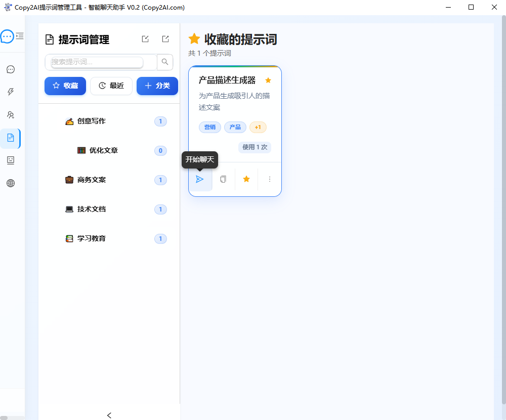Open the card's three-dot more menu
Viewport: 506px width, 420px height.
point(270,179)
